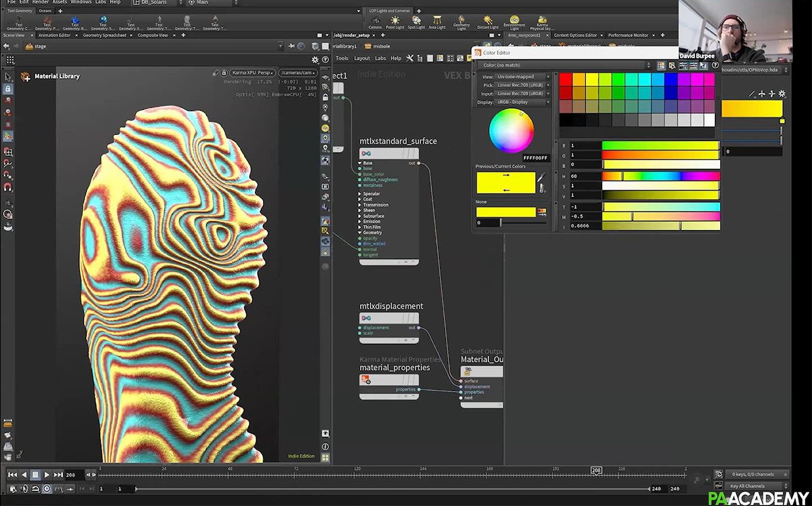Screen dimensions: 812x506
Task: Click the eyedropper screen-sample icon in Color Editor
Action: (x=672, y=65)
